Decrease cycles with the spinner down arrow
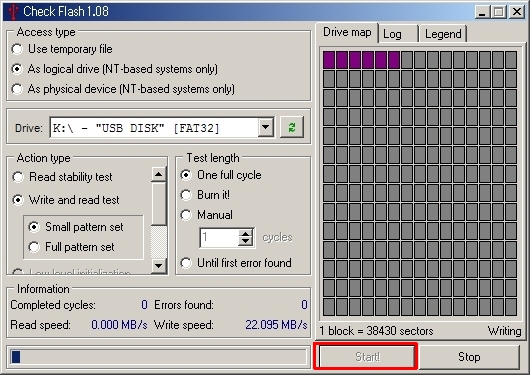Viewport: 530px width, 375px height. (x=245, y=241)
